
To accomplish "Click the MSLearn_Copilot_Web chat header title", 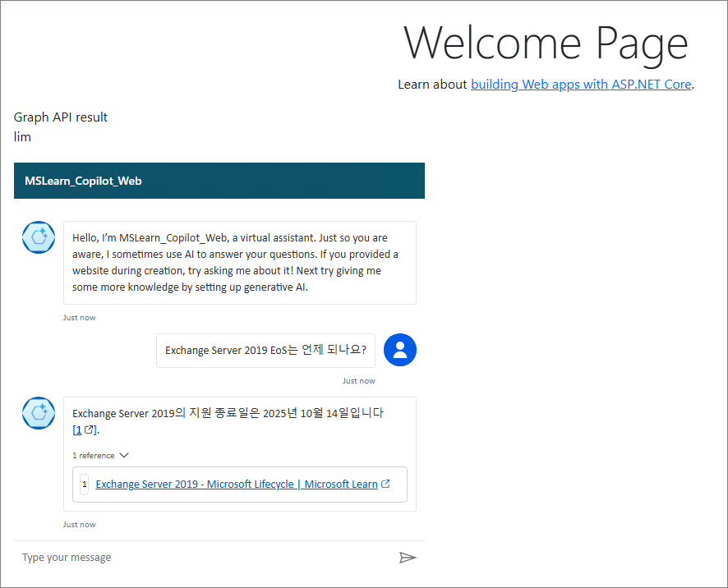I will coord(83,181).
